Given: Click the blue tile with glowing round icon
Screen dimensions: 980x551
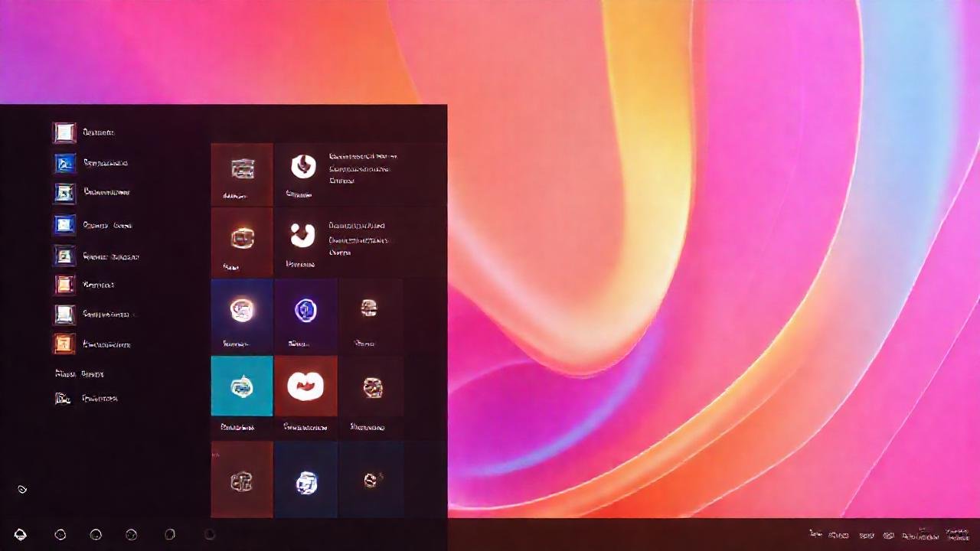Looking at the screenshot, I should [242, 311].
